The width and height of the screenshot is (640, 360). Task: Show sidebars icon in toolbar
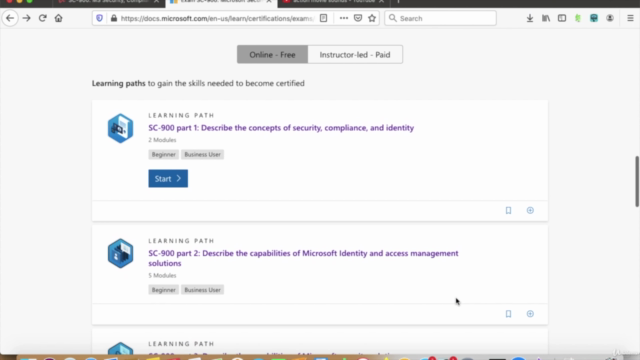(562, 18)
